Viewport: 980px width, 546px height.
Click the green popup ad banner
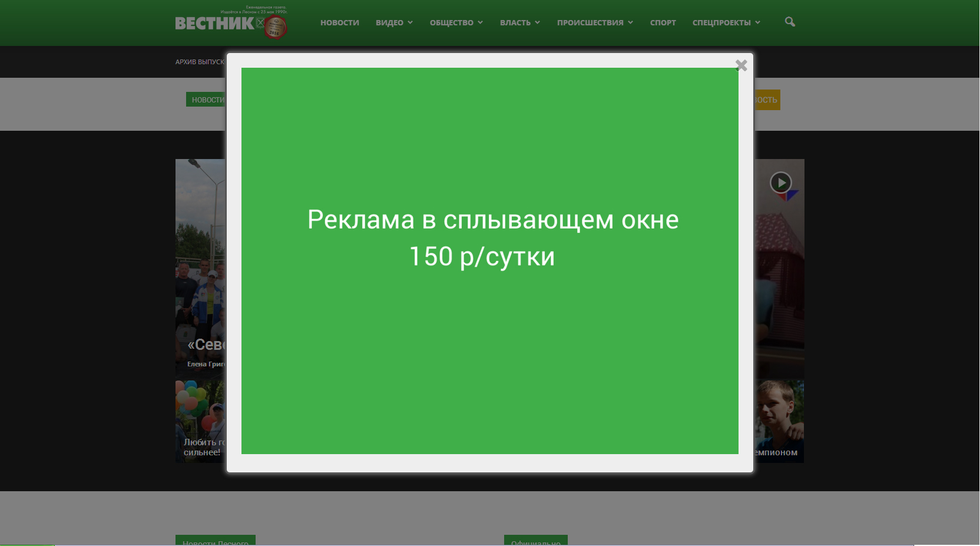pyautogui.click(x=489, y=260)
